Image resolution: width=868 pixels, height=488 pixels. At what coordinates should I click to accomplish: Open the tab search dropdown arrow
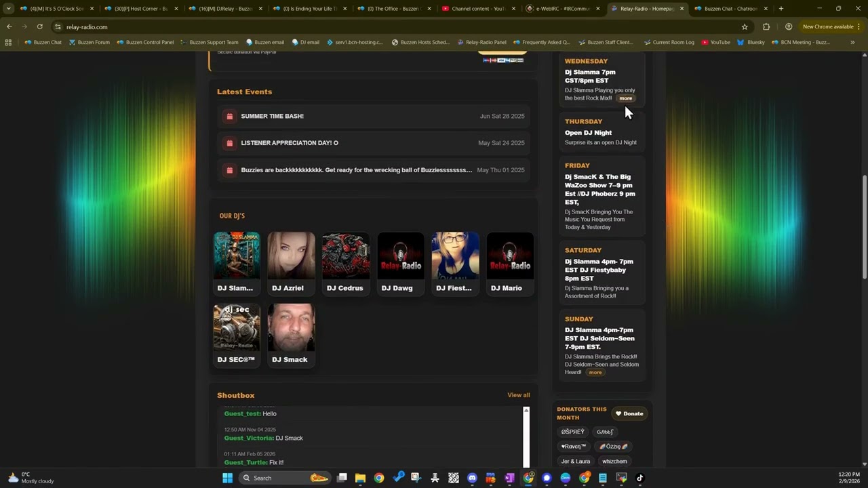click(9, 9)
